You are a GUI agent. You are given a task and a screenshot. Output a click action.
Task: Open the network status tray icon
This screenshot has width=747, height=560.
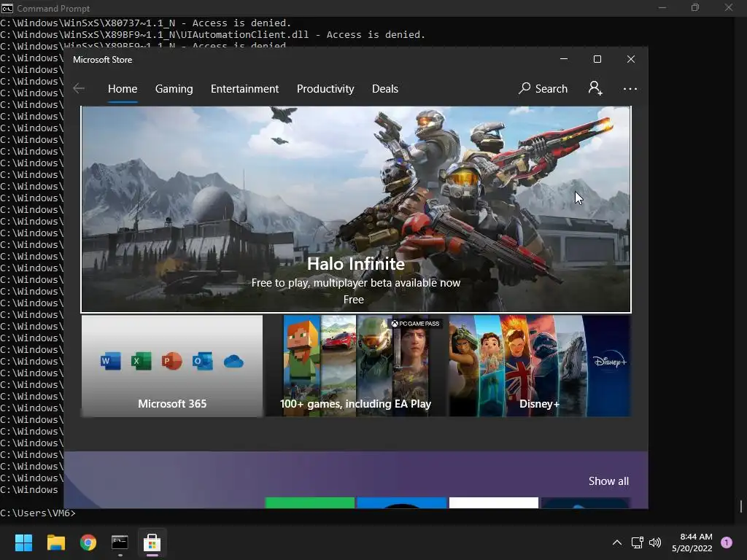637,542
